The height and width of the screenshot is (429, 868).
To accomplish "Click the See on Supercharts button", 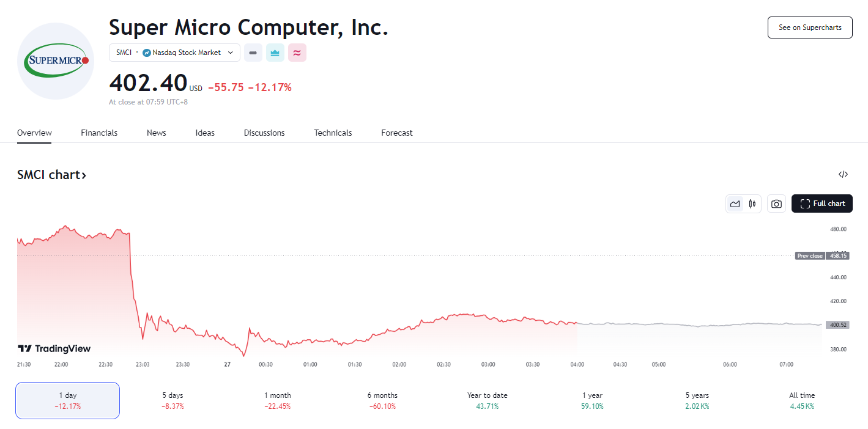I will pyautogui.click(x=809, y=28).
